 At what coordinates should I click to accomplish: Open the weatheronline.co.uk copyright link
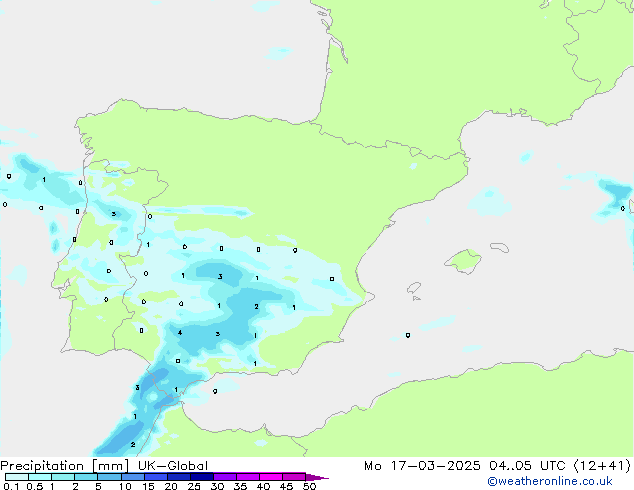point(550,481)
